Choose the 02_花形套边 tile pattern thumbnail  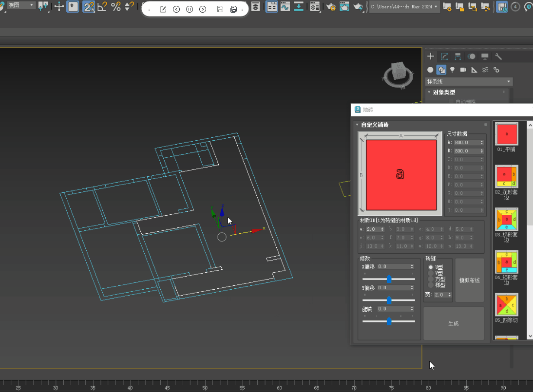[507, 177]
